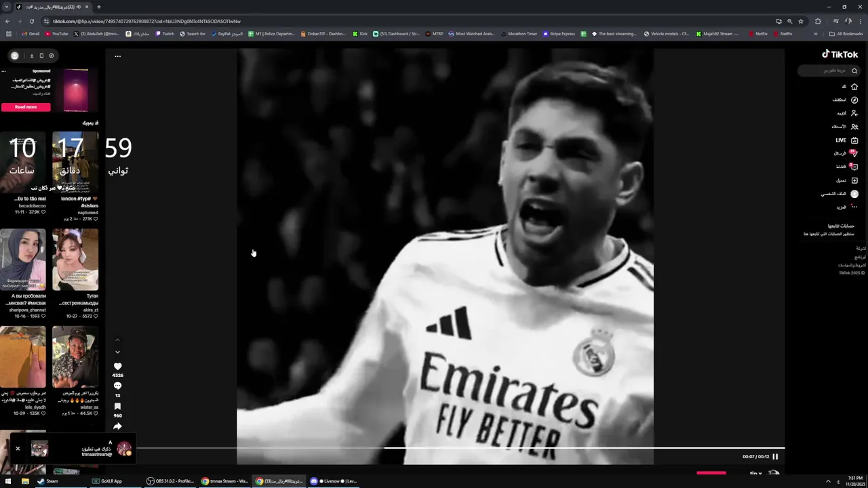
Task: Open the Following person icon
Action: click(x=854, y=113)
